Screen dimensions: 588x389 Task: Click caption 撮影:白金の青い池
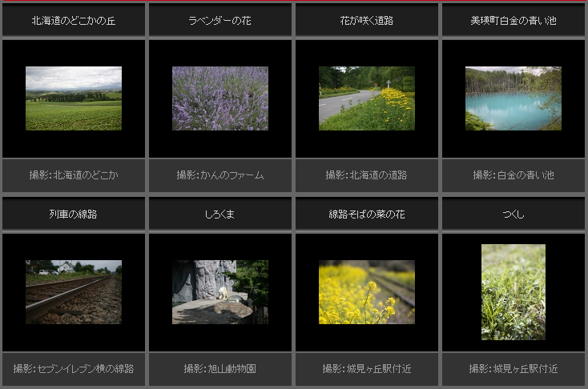(513, 175)
